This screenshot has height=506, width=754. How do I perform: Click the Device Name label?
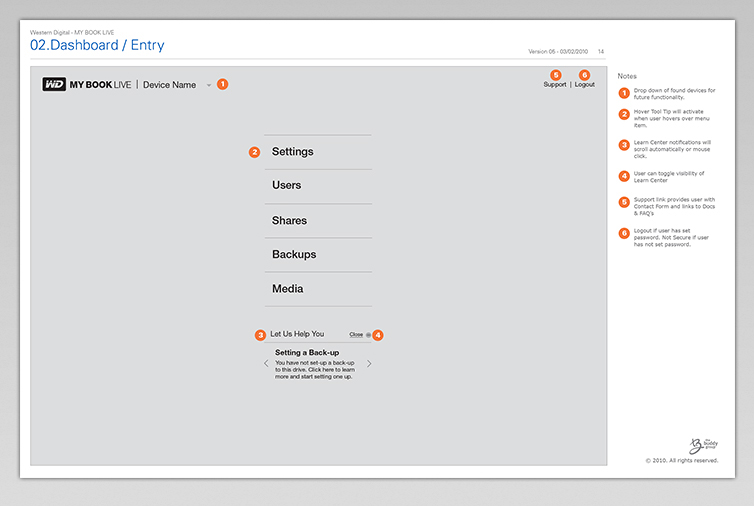[169, 85]
